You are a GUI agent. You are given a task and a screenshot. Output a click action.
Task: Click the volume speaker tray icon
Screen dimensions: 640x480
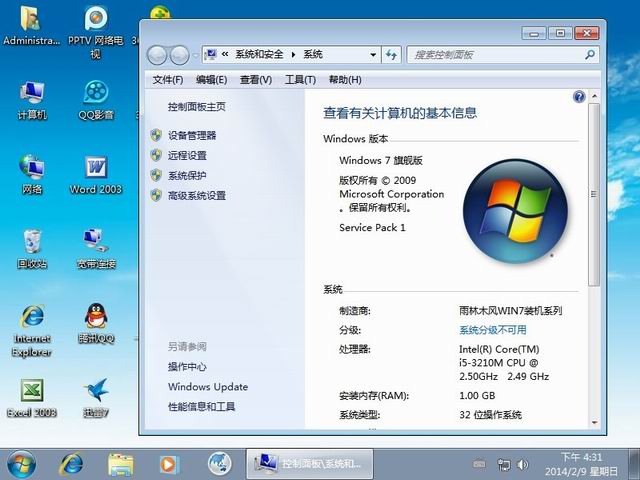[x=523, y=464]
